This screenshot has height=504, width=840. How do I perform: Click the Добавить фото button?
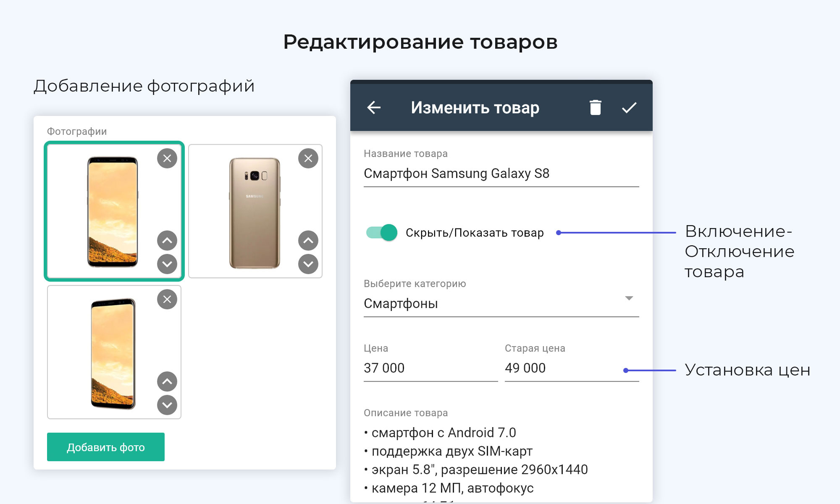pyautogui.click(x=106, y=447)
